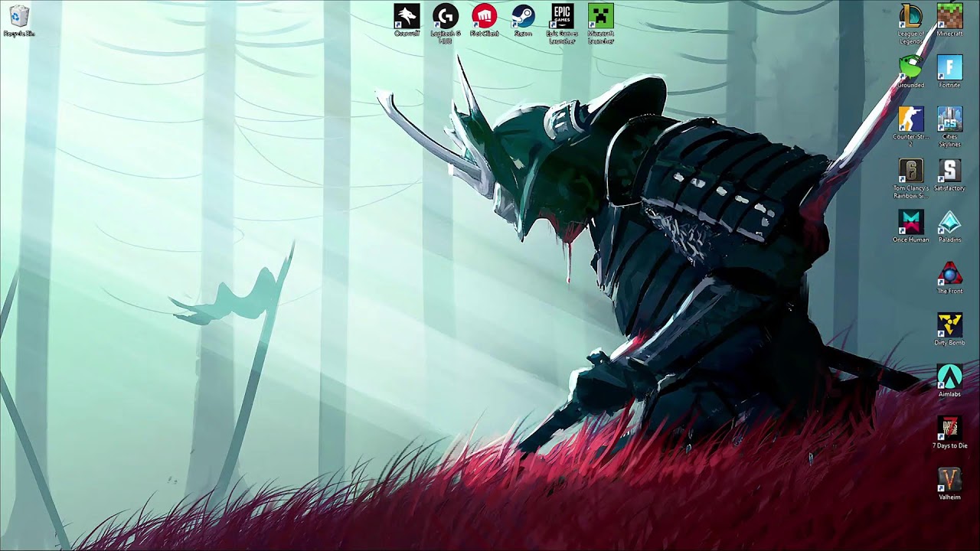The width and height of the screenshot is (980, 551).
Task: Click the Grounded game shortcut
Action: pyautogui.click(x=910, y=68)
